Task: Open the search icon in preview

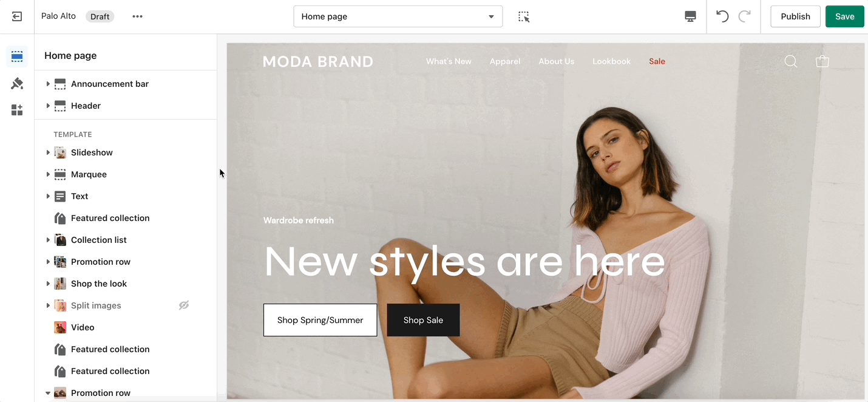Action: point(790,61)
